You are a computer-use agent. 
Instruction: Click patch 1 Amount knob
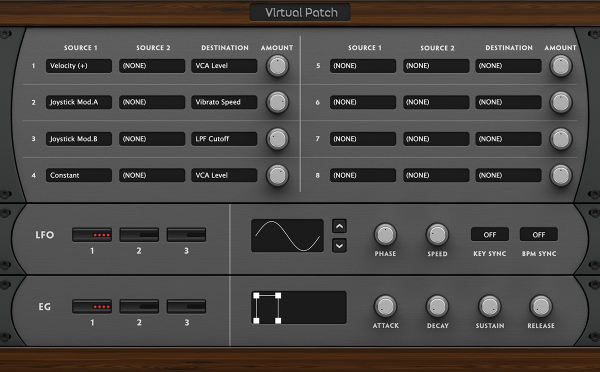[277, 66]
